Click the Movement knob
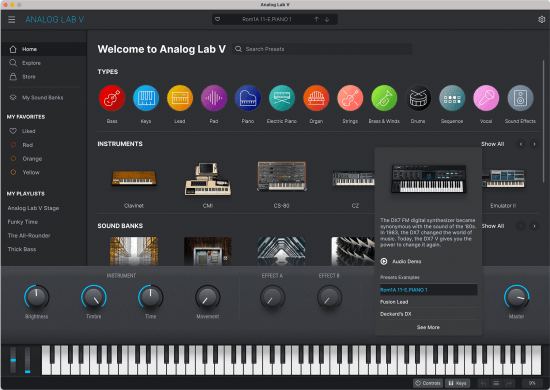The height and width of the screenshot is (390, 550). point(208,298)
